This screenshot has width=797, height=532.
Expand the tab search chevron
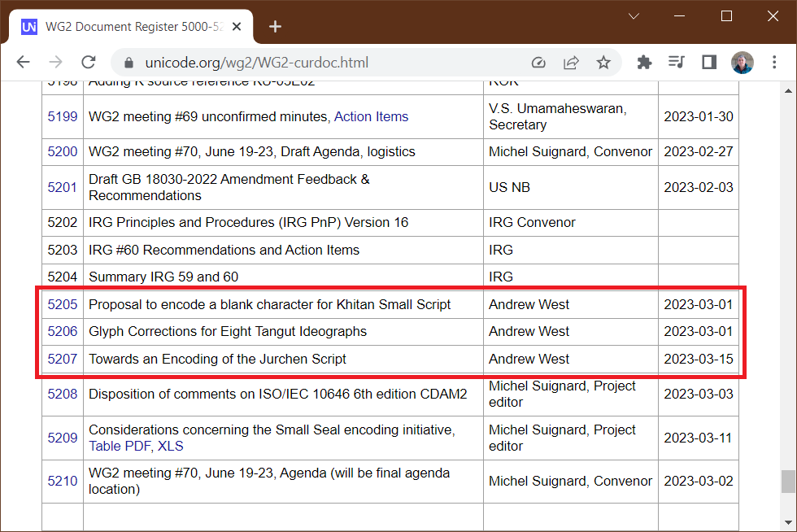tap(634, 16)
